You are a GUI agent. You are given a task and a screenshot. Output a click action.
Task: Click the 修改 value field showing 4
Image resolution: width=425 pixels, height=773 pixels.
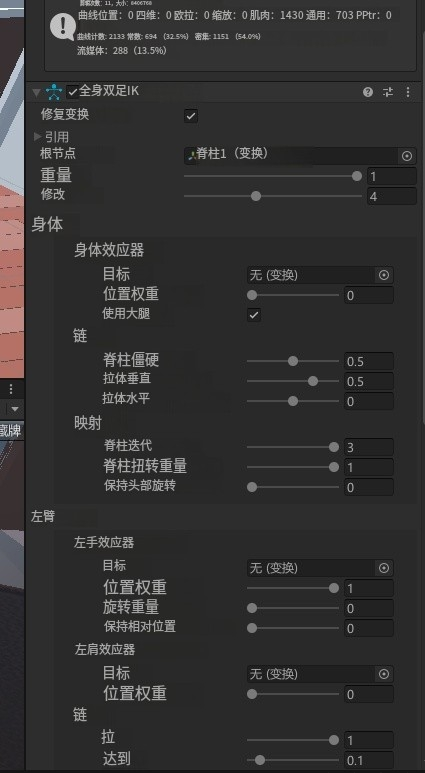click(x=391, y=196)
